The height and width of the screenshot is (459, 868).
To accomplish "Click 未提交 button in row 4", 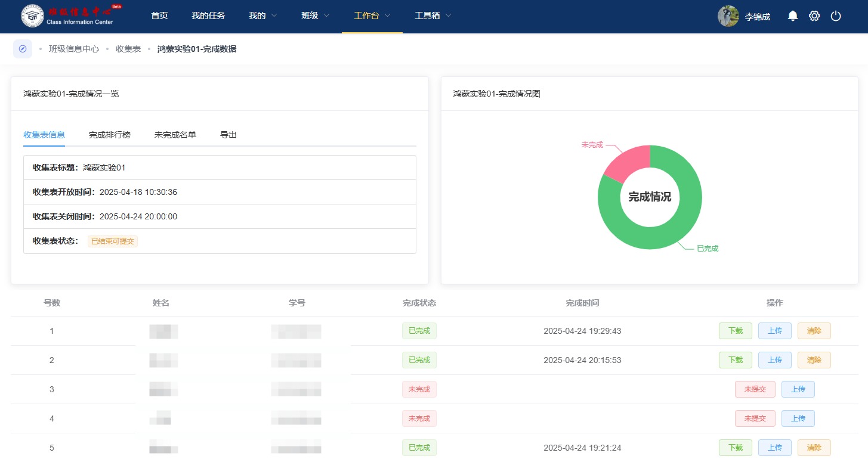I will click(755, 418).
